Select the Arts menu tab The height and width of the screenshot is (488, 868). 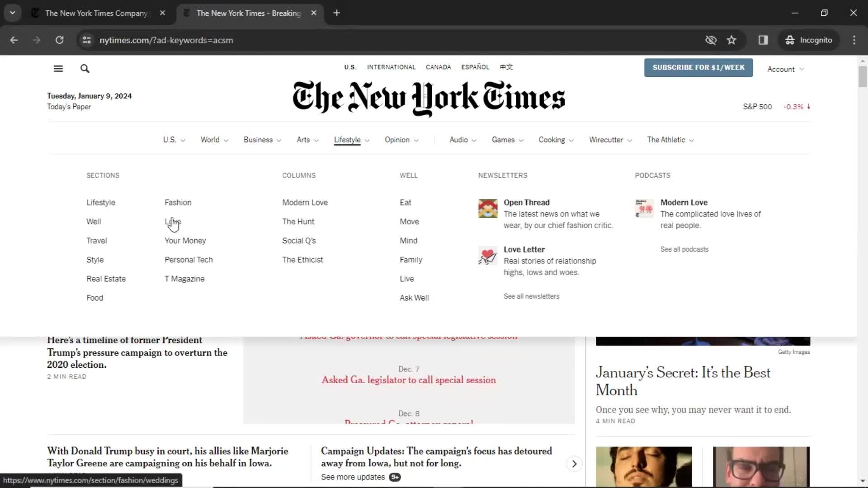point(303,140)
